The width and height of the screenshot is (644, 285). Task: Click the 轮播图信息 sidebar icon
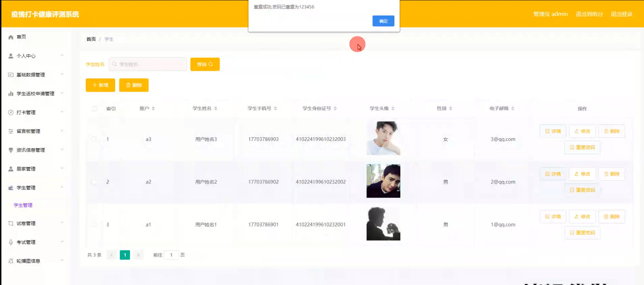tap(11, 261)
